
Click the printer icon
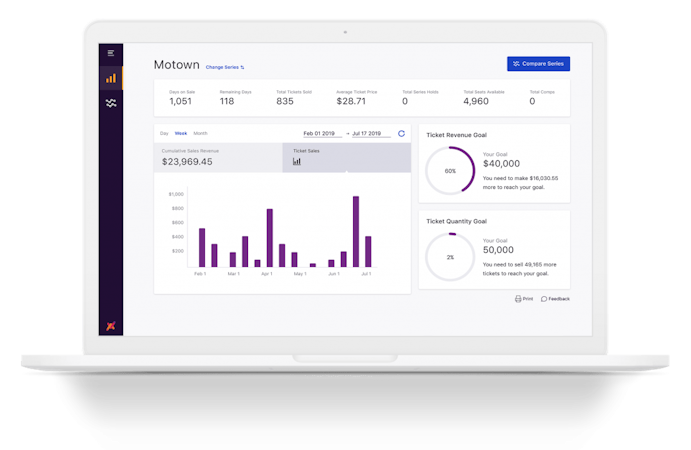[x=518, y=299]
